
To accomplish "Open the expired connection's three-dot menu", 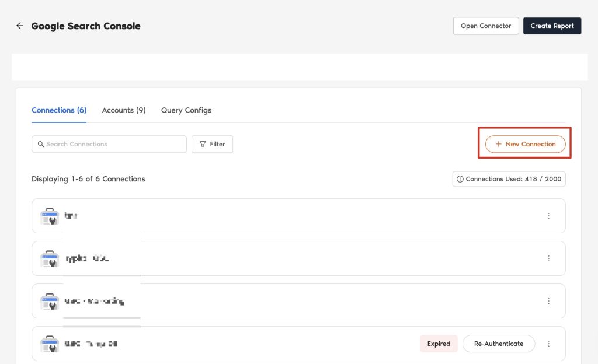I will tap(548, 344).
